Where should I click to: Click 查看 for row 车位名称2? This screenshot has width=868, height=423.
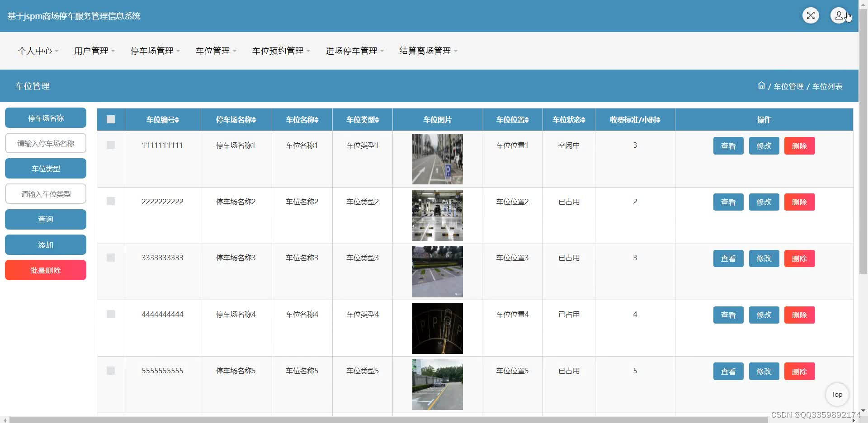click(x=728, y=202)
